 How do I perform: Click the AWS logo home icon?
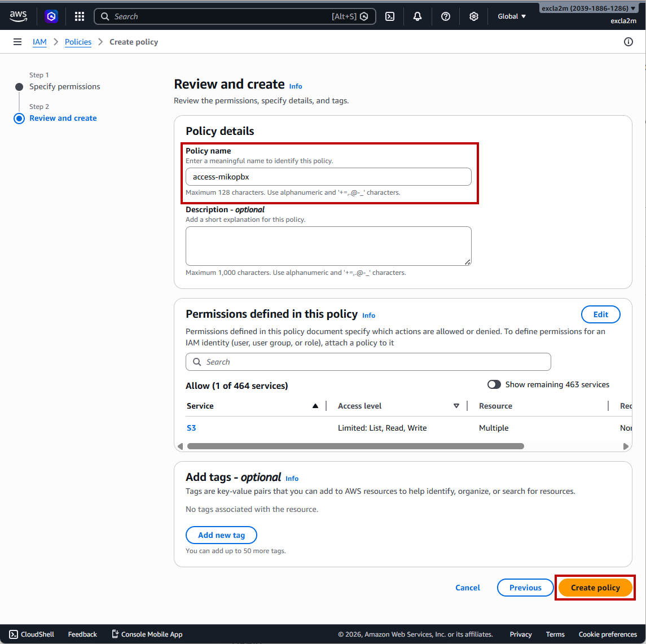18,16
